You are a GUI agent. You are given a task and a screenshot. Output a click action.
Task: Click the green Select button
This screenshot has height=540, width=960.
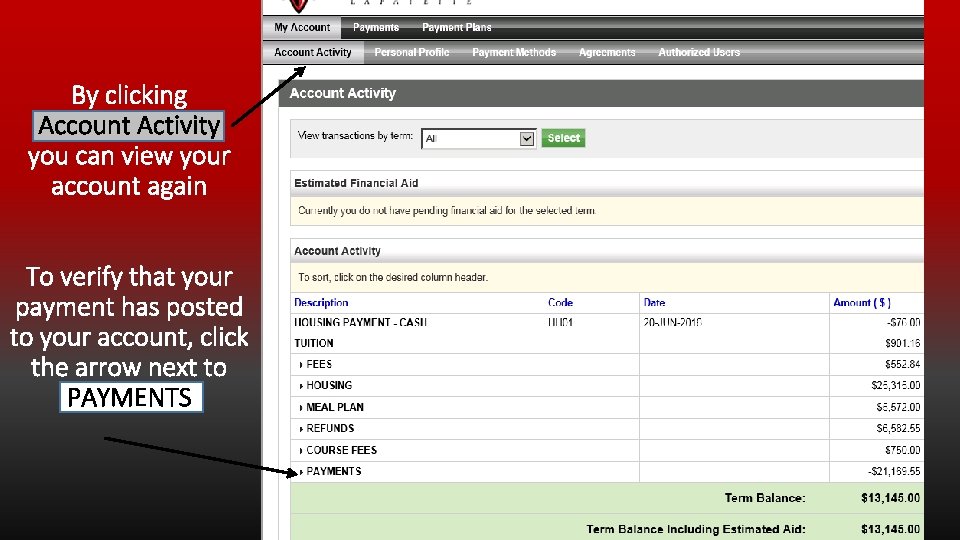point(563,138)
